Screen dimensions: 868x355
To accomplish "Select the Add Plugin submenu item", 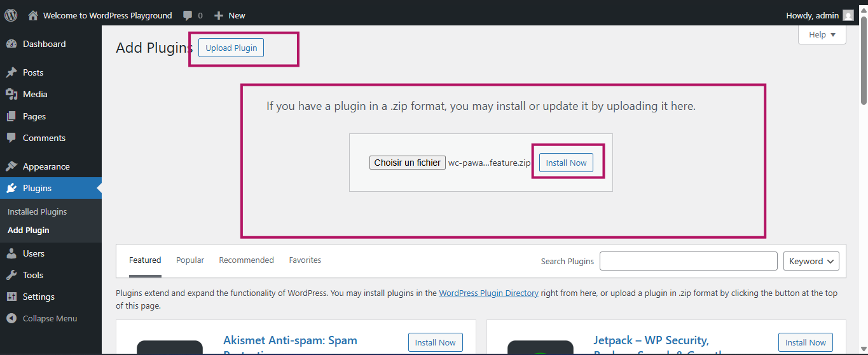I will click(29, 230).
